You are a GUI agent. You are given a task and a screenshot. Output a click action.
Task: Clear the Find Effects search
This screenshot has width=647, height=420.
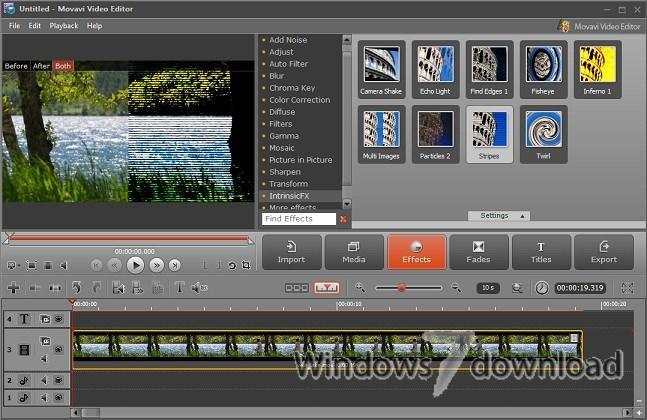[343, 219]
